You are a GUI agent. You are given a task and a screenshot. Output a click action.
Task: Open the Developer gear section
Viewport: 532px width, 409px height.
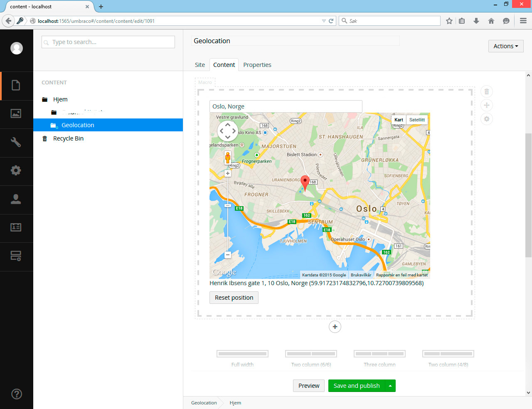(16, 170)
